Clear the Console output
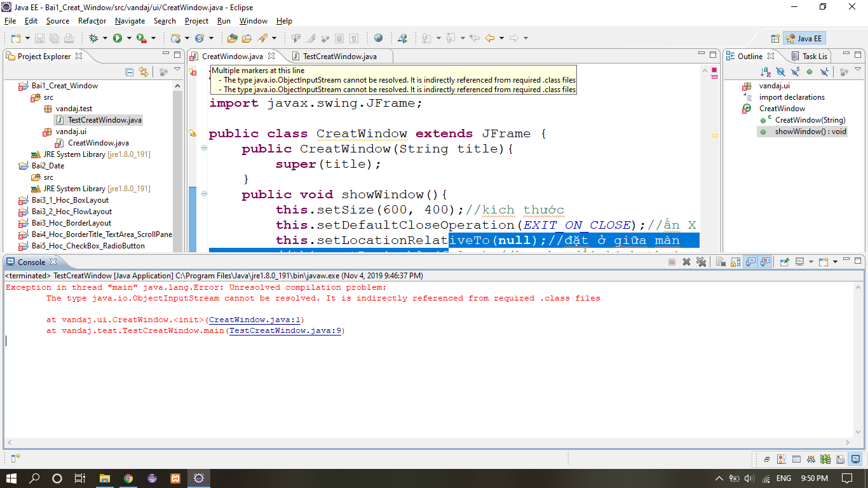 click(x=721, y=262)
